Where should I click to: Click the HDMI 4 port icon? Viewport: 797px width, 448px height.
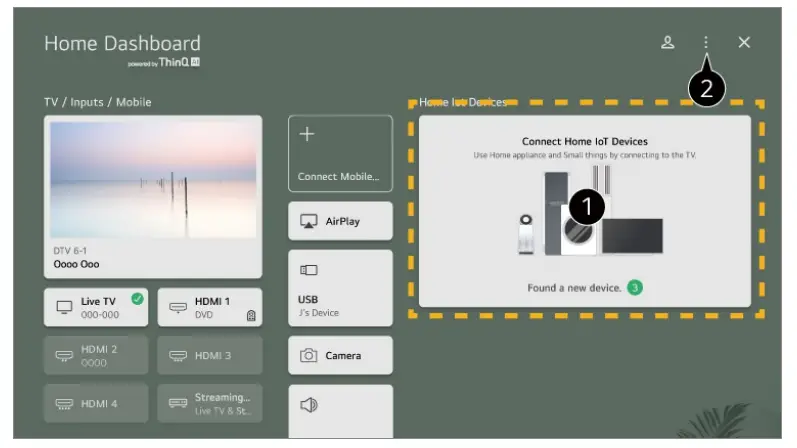tap(65, 404)
